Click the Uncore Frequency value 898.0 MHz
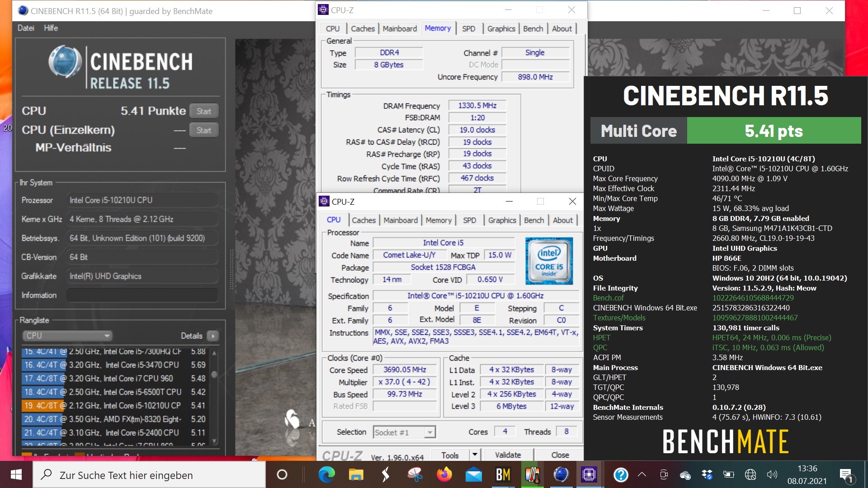This screenshot has width=868, height=488. pyautogui.click(x=535, y=77)
